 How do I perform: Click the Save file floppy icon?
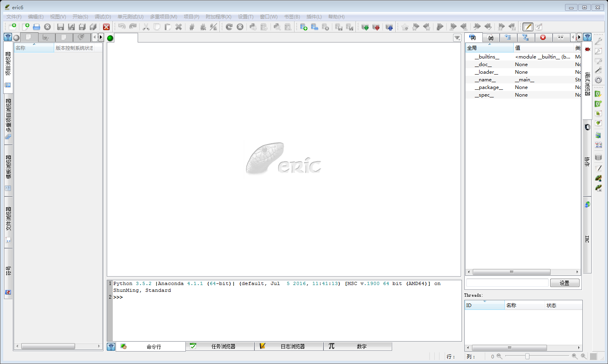coord(61,27)
